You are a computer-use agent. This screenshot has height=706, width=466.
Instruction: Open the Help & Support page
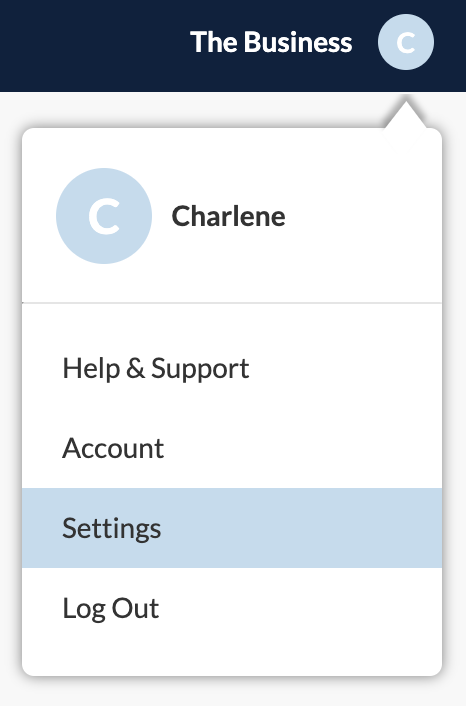(x=232, y=368)
